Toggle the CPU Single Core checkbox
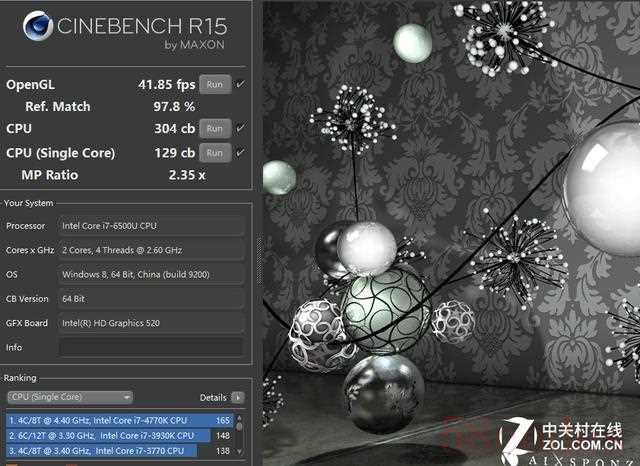The image size is (640, 466). click(x=240, y=152)
